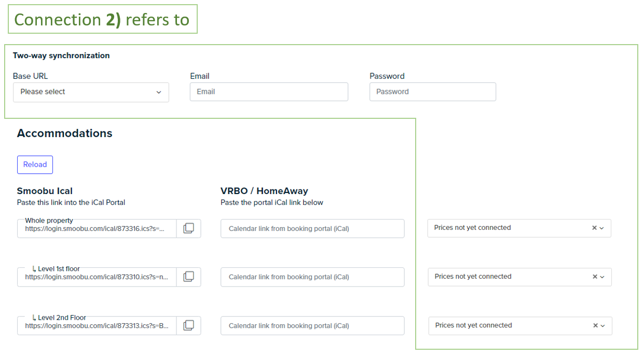644x356 pixels.
Task: Select Whole property VRBO calendar link field
Action: pos(312,228)
